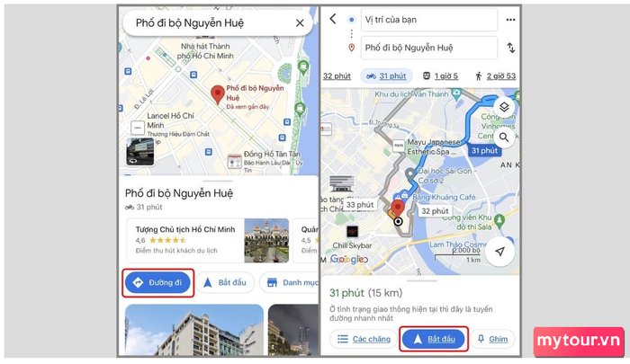Clear the Phố đi bộ Nguyễn Huệ search
The image size is (630, 364).
[x=300, y=23]
